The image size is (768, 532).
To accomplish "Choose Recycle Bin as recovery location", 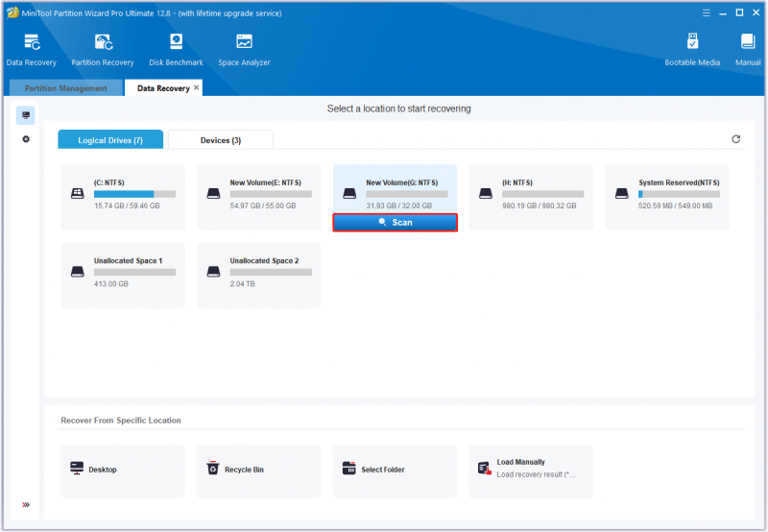I will pyautogui.click(x=258, y=472).
